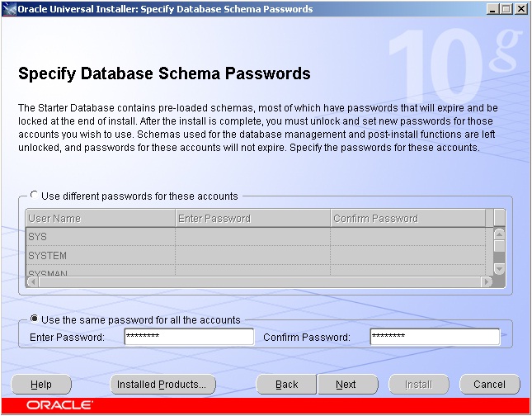Click the Oracle logo at bottom left
532x416 pixels.
(59, 406)
